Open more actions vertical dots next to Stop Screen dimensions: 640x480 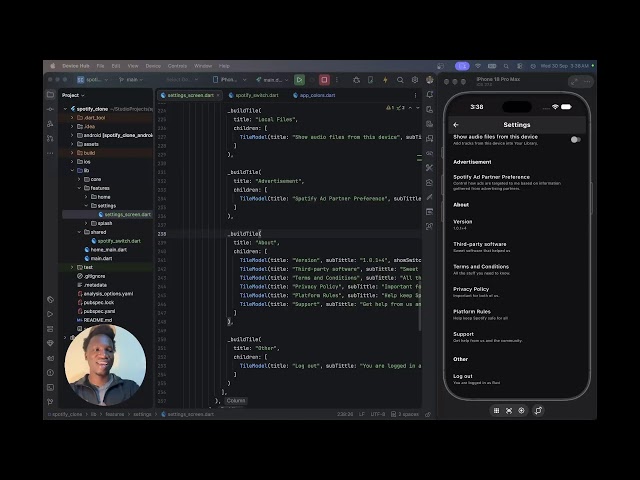coord(337,80)
